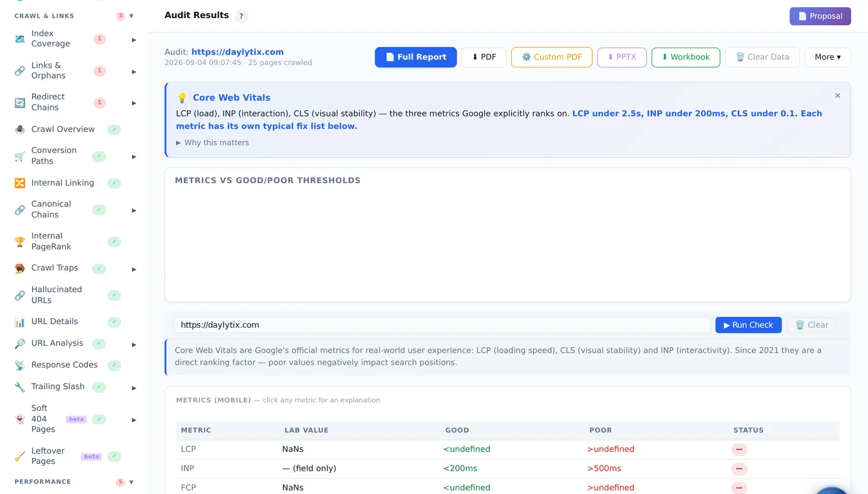Click the Crawl Traps sidebar icon
The width and height of the screenshot is (868, 494).
(20, 268)
